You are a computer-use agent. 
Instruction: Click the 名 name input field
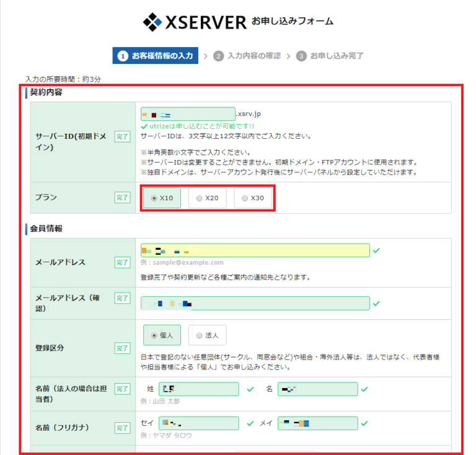pos(317,389)
